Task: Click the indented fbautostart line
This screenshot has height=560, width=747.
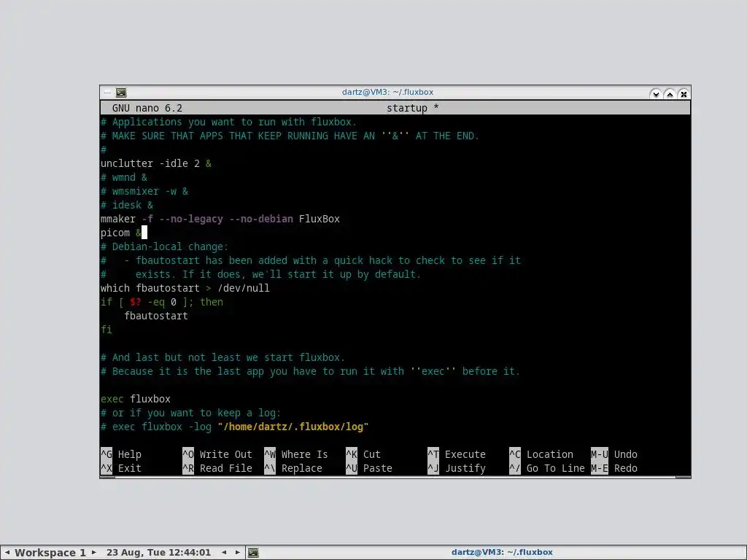Action: pyautogui.click(x=156, y=316)
